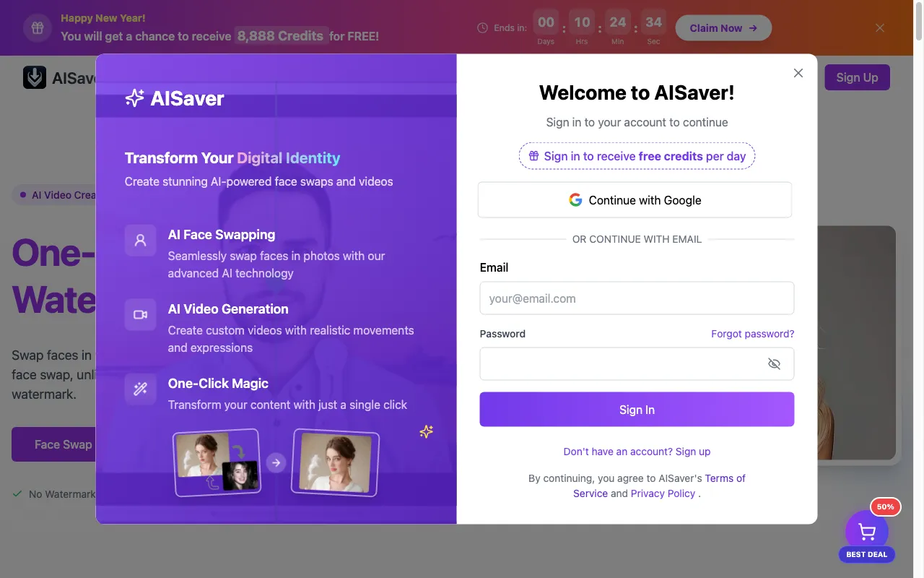
Task: Close the sign-in dialog with the X
Action: pos(798,73)
